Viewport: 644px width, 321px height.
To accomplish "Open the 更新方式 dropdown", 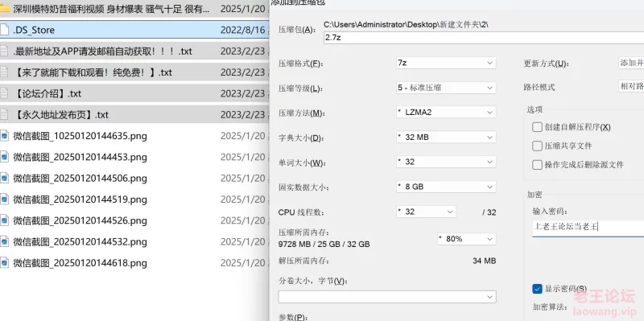I will [x=631, y=63].
